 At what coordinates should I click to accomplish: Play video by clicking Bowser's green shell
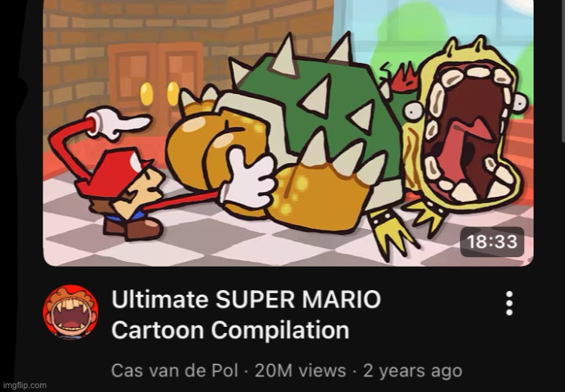coord(317,108)
